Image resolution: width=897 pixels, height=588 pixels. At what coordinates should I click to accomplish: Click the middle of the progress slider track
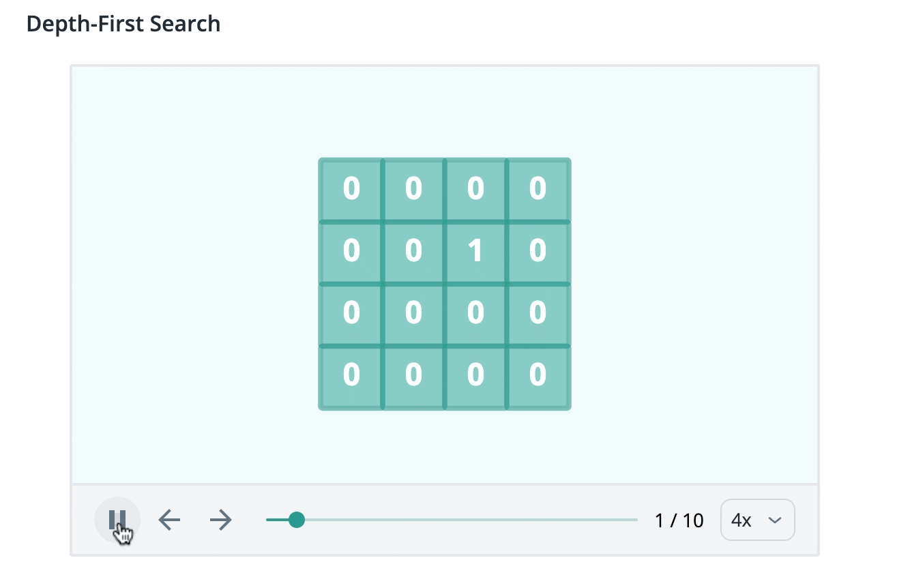coord(452,520)
